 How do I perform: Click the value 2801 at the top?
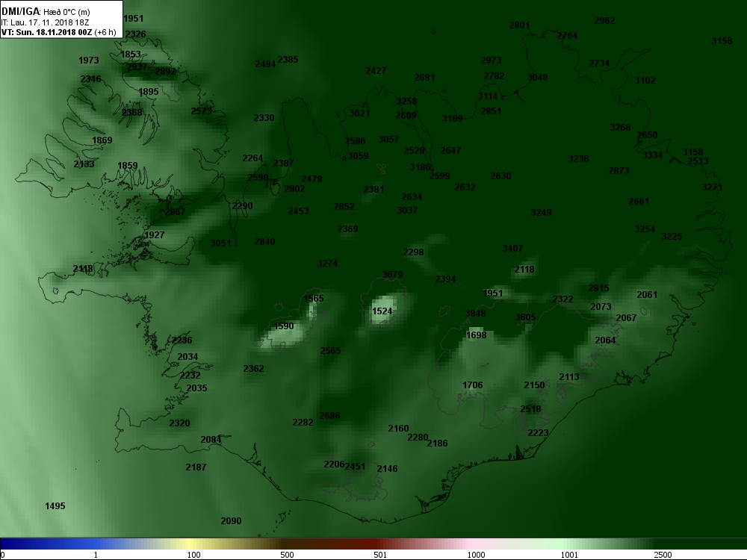[519, 25]
